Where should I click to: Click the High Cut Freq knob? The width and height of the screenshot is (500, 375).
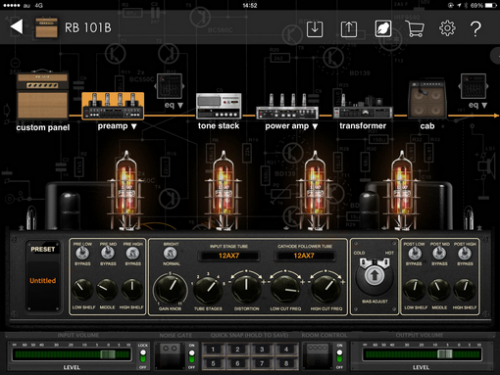[326, 289]
